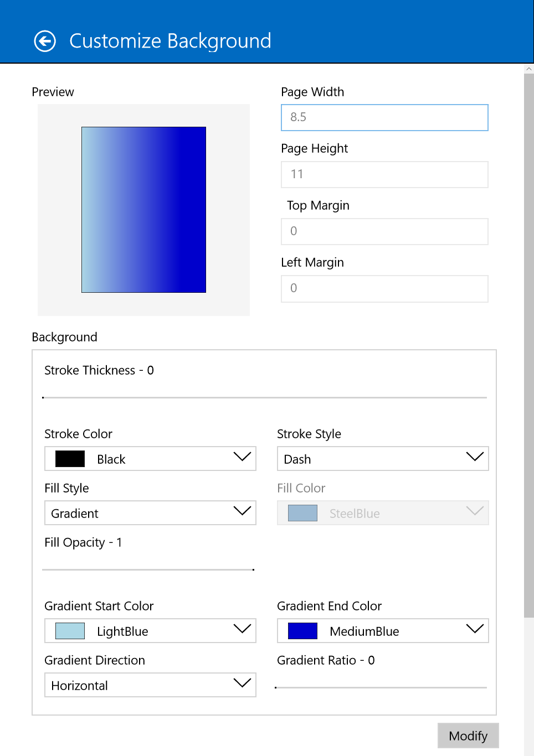Image resolution: width=534 pixels, height=756 pixels.
Task: Go back using the circled arrow icon
Action: tap(45, 41)
